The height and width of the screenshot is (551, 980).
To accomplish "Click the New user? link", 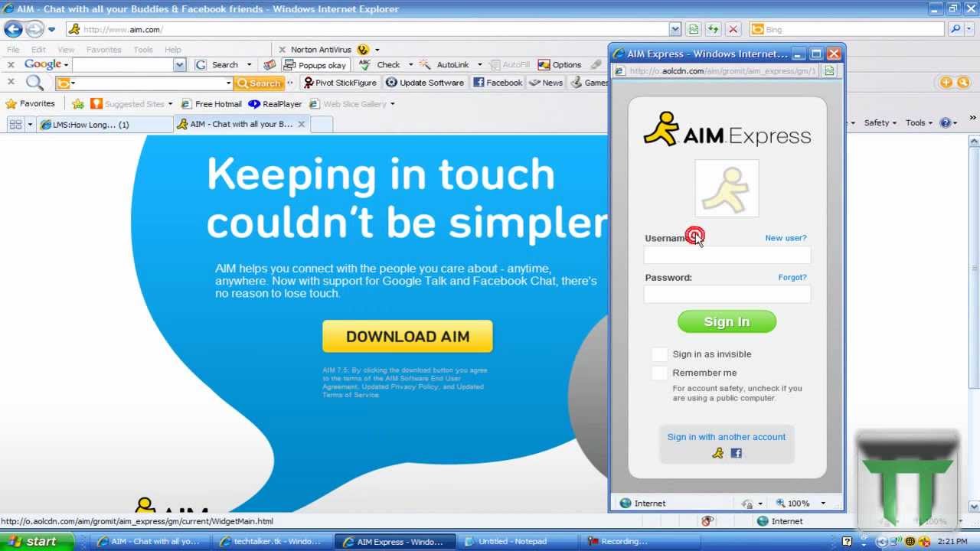I will (x=786, y=238).
